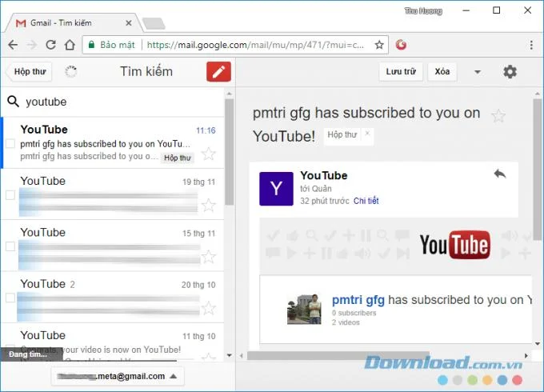Select checkbox of 15 thg 11 email
This screenshot has width=544, height=392.
pyautogui.click(x=10, y=246)
